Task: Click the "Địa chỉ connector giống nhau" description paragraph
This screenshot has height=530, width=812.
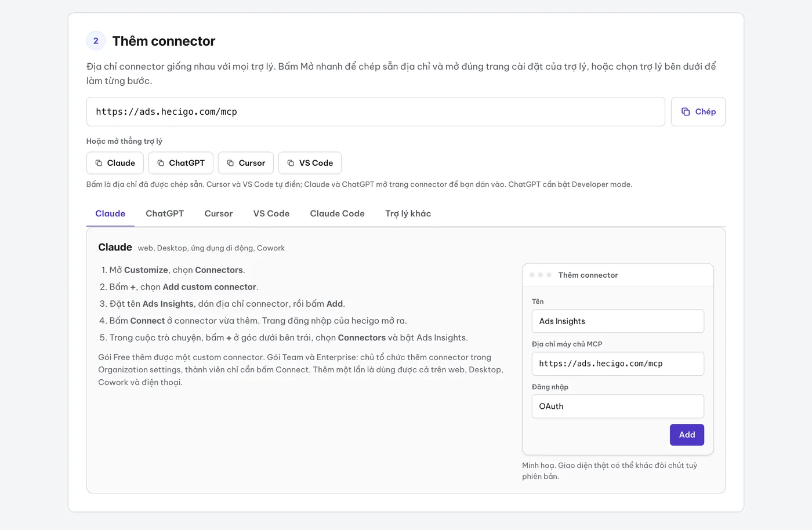Action: [x=401, y=74]
